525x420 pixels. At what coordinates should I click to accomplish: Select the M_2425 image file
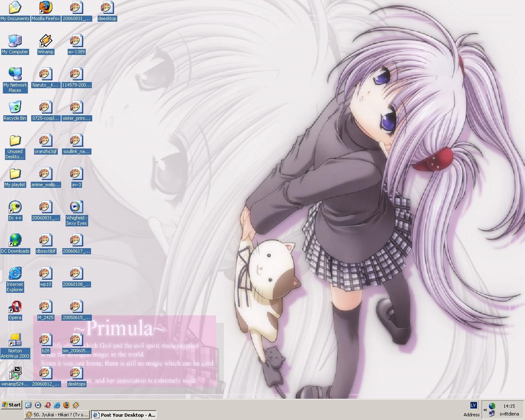(x=46, y=310)
